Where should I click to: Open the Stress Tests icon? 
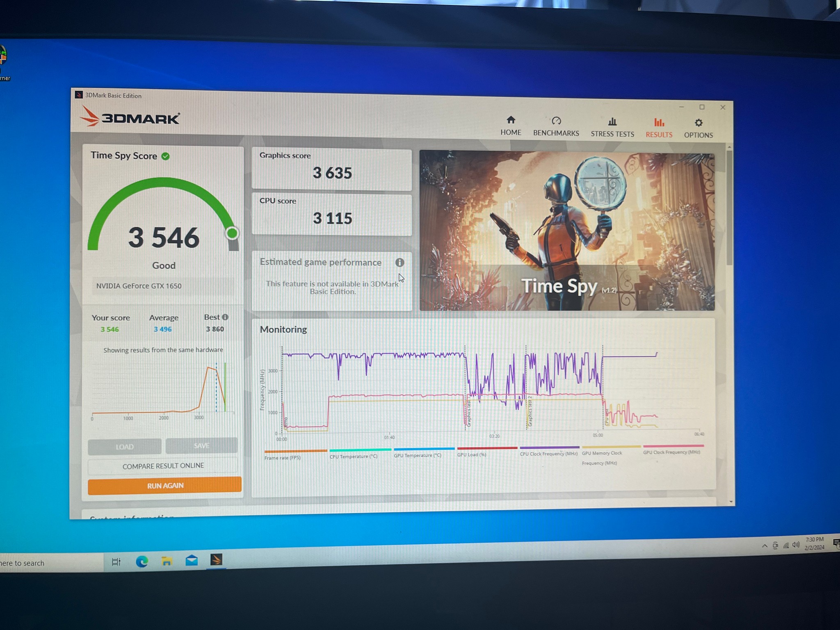pyautogui.click(x=612, y=122)
